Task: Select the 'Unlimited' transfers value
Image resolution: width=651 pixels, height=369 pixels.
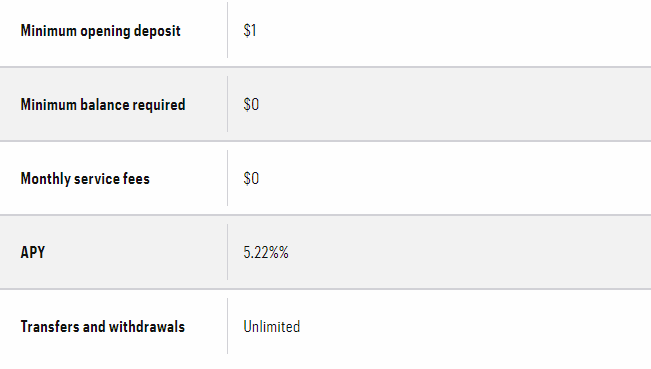Action: (x=272, y=327)
